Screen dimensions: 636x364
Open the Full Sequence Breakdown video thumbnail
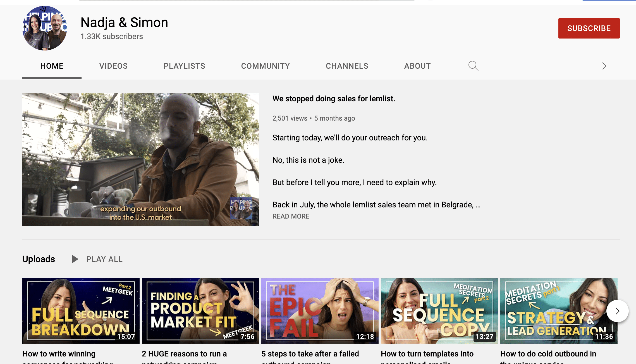[x=81, y=311]
